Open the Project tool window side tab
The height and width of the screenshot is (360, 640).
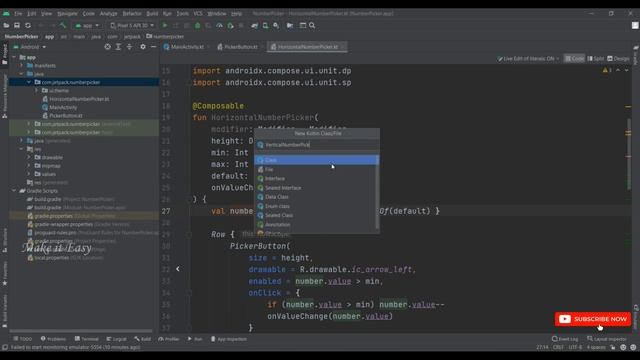click(4, 54)
